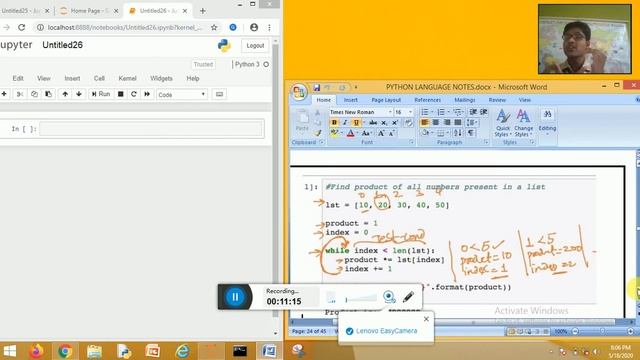Click the Word Sort icon in Paragraph group
Image resolution: width=640 pixels, height=360 pixels.
click(458, 133)
